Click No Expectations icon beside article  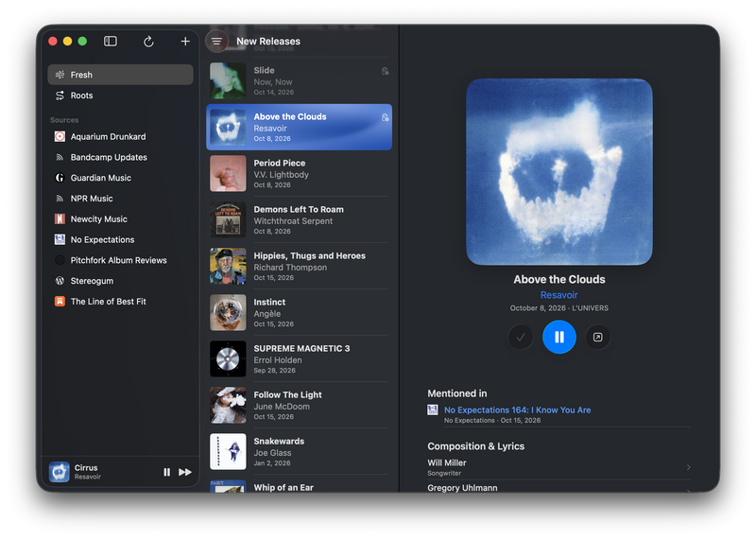(x=433, y=409)
